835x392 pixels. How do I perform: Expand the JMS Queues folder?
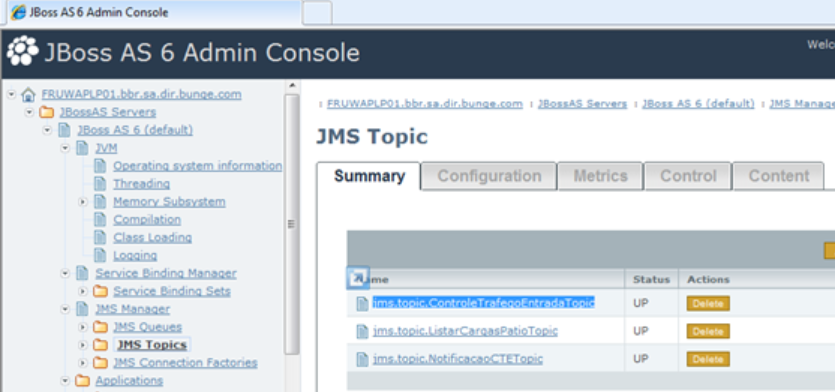[x=83, y=327]
